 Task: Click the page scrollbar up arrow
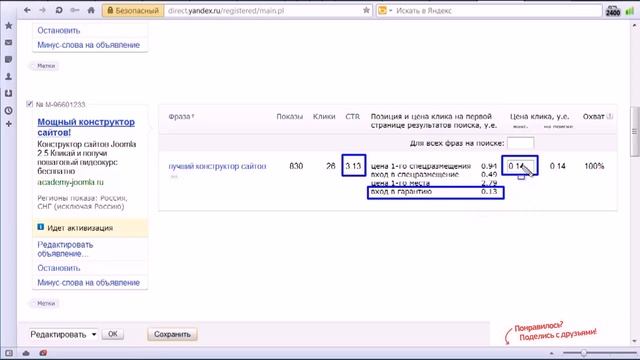(635, 25)
